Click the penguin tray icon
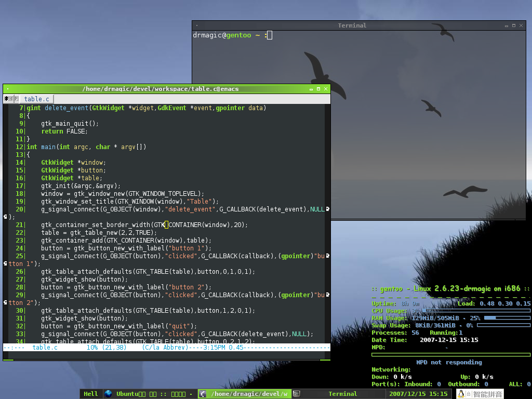This screenshot has height=399, width=532. pos(461,394)
